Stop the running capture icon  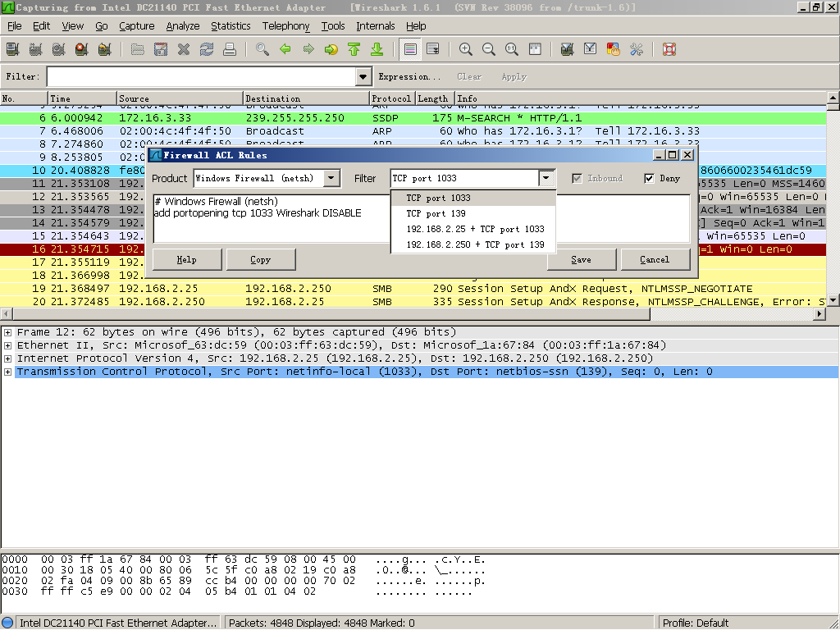[x=81, y=50]
